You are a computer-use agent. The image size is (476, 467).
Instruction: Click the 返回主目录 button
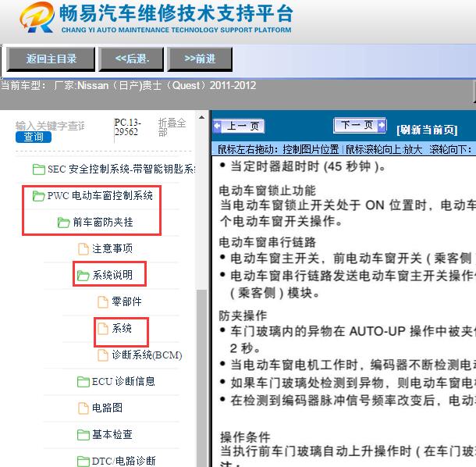click(51, 59)
